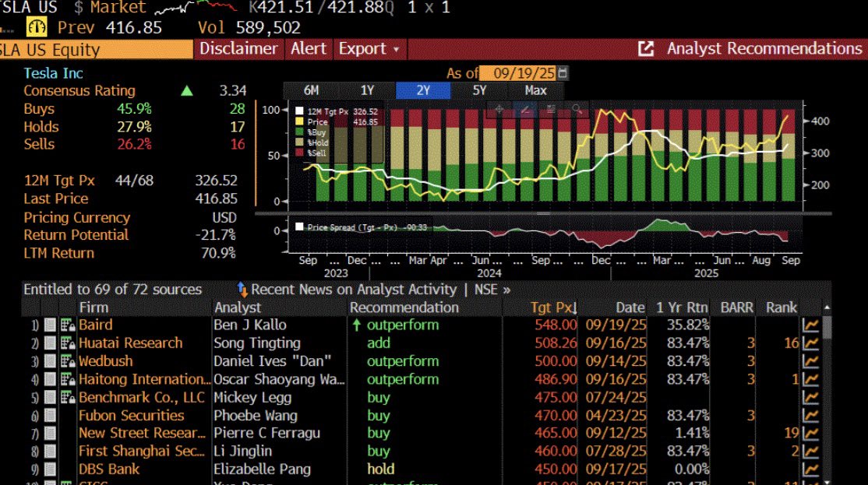The width and height of the screenshot is (868, 485).
Task: Click the scroll-up arrow of the analyst table
Action: (827, 308)
